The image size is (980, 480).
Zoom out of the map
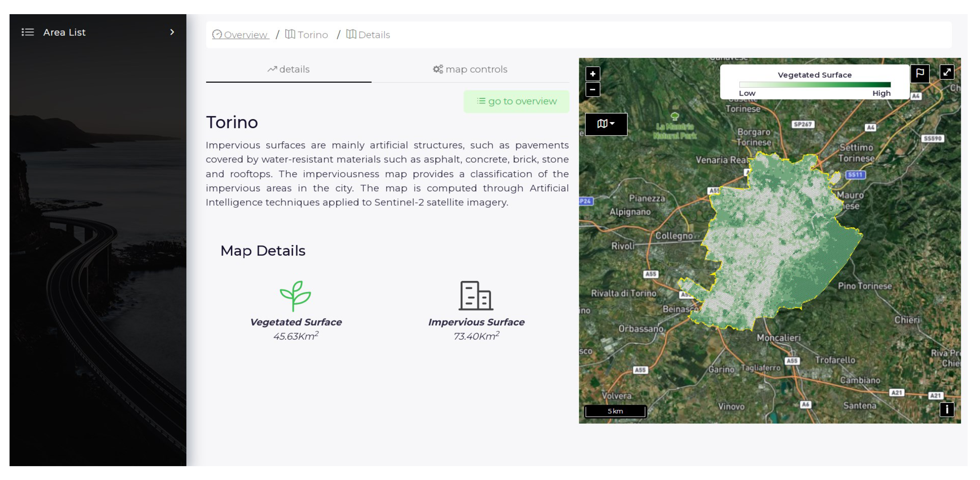click(592, 90)
